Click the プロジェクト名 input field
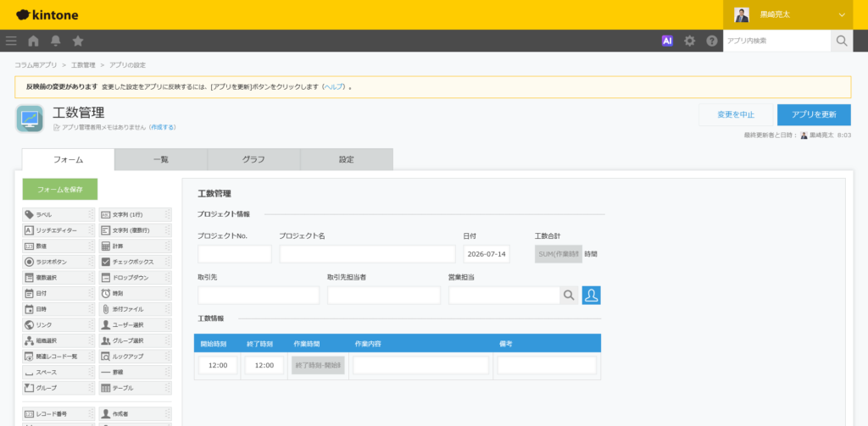This screenshot has width=868, height=426. [x=367, y=254]
